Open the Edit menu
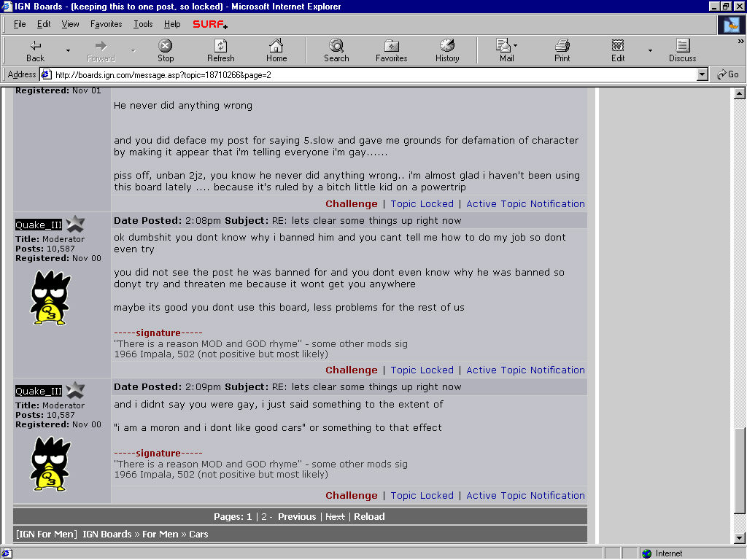This screenshot has width=747, height=560. pyautogui.click(x=44, y=24)
